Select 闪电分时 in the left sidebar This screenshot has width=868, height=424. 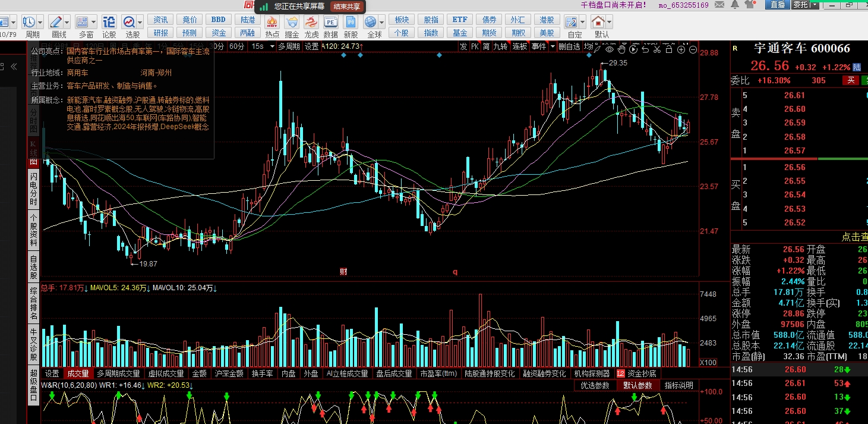(34, 188)
